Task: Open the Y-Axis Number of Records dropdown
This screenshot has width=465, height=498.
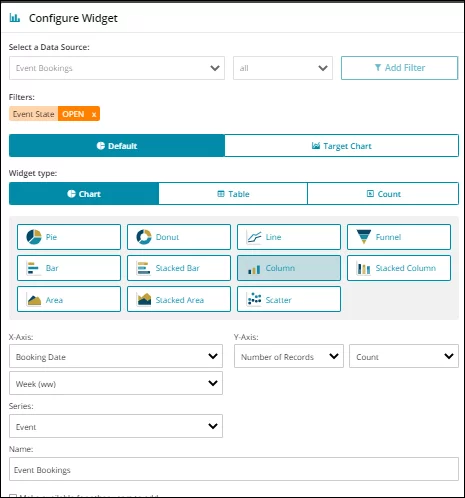Action: tap(289, 356)
